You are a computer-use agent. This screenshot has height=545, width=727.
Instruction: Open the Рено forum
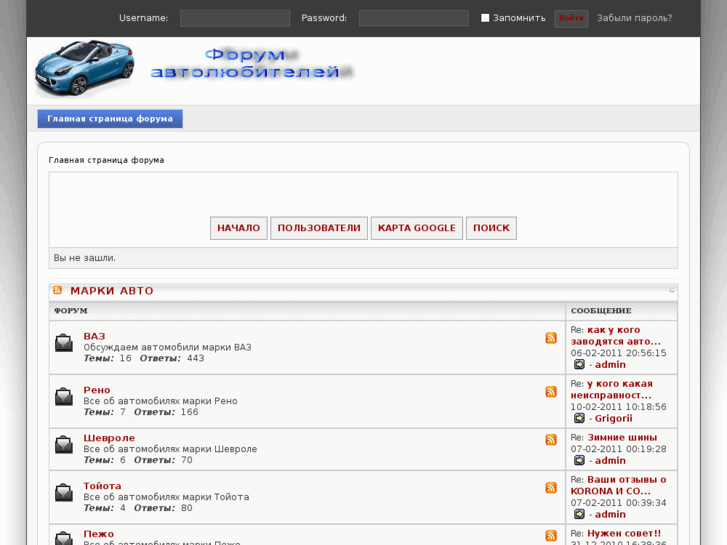[x=97, y=390]
